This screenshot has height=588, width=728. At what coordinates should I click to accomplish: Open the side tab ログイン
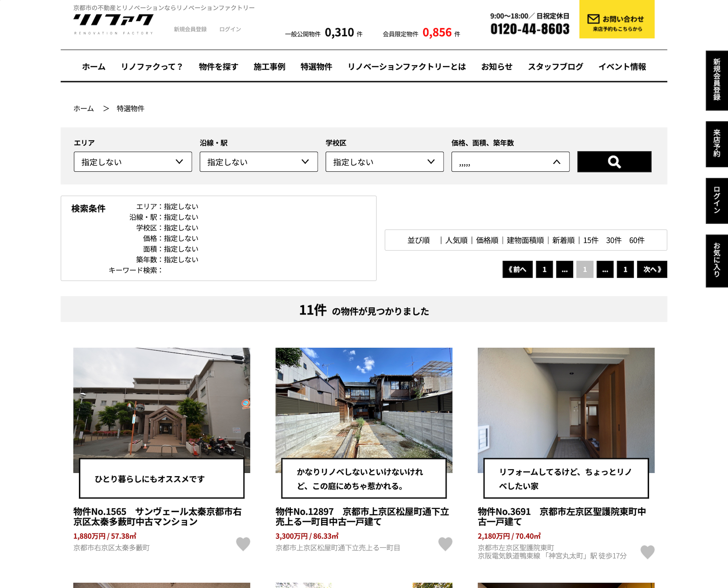(x=717, y=201)
